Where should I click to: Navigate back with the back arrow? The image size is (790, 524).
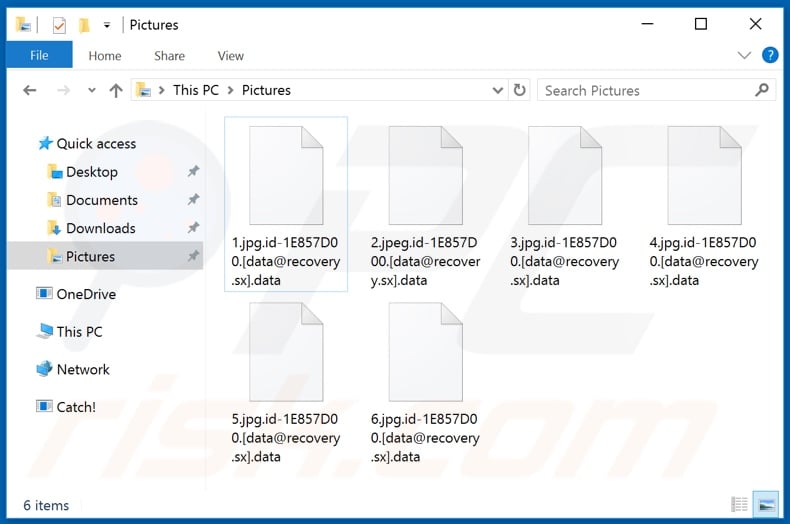click(x=30, y=90)
